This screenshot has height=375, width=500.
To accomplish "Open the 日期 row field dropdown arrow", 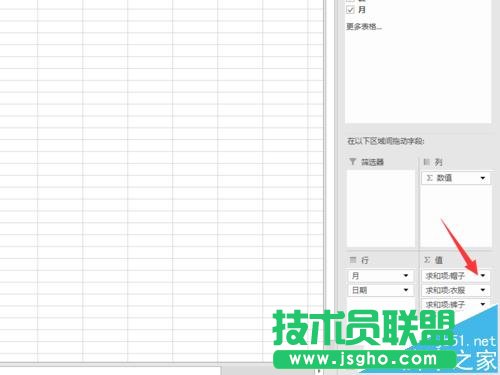I will pos(406,290).
